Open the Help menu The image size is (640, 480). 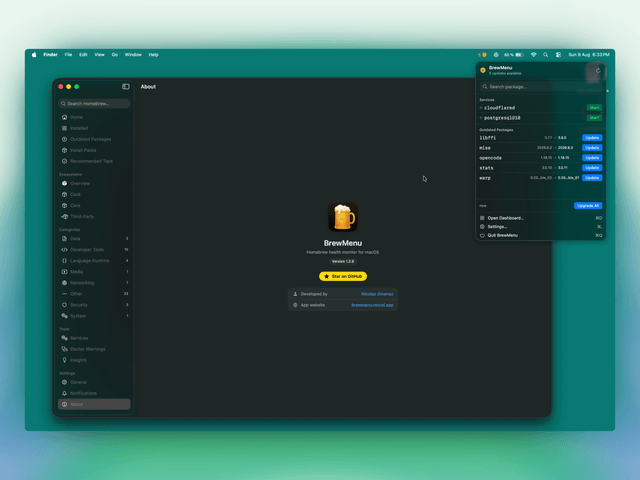point(153,55)
